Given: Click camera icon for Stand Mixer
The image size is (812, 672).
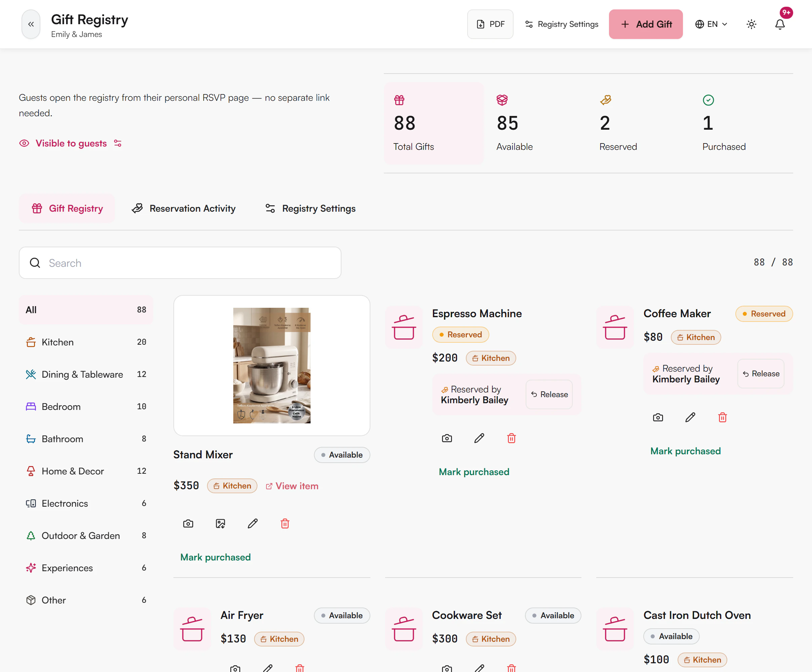Looking at the screenshot, I should [188, 524].
